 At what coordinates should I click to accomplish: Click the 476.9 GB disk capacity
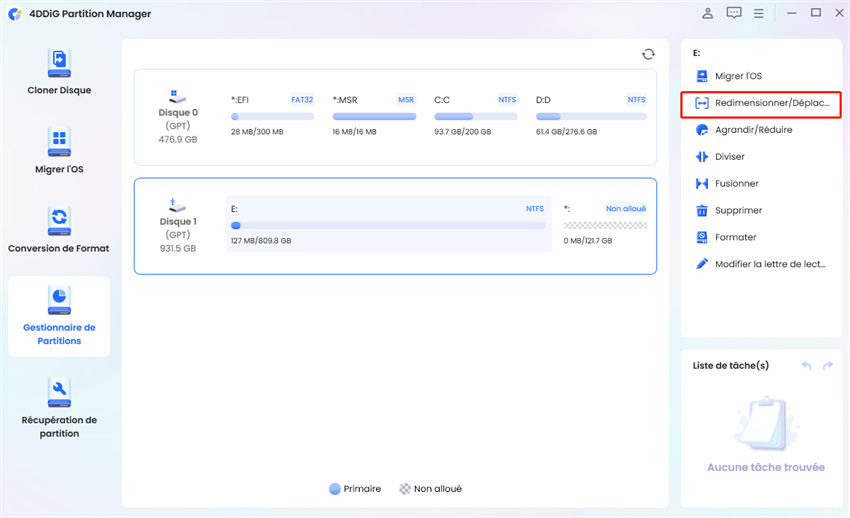[178, 139]
